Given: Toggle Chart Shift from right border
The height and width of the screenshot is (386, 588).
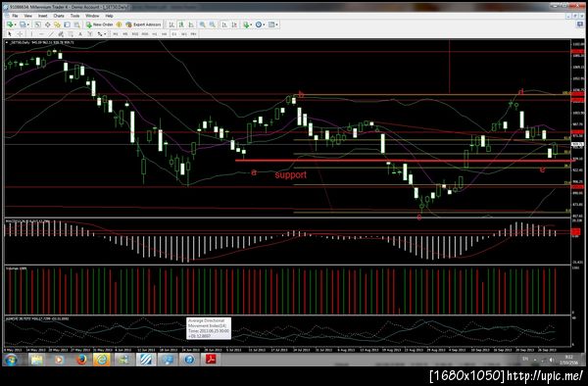Looking at the screenshot, I should pos(234,24).
